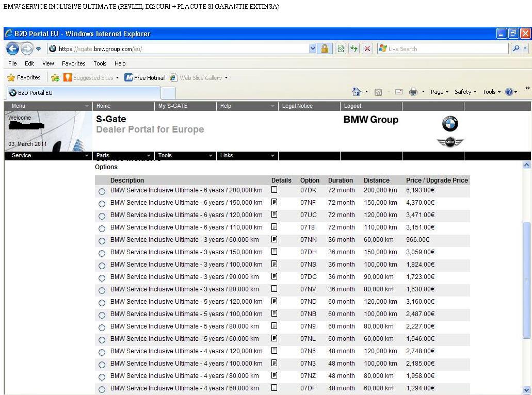This screenshot has height=395, width=532.
Task: Click the BMW roundel logo
Action: tap(450, 123)
